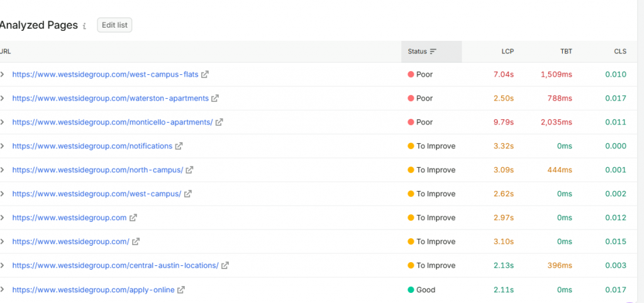Sort by the TBT column header

(566, 52)
